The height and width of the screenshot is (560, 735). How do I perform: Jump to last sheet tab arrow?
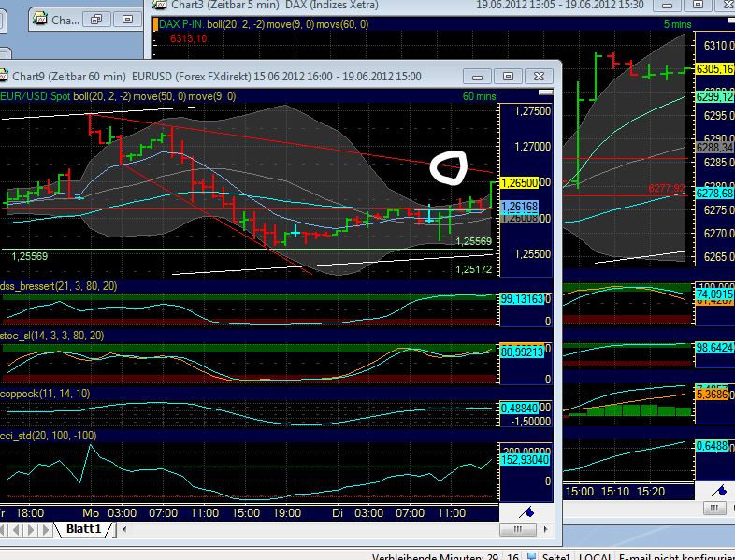click(x=46, y=530)
